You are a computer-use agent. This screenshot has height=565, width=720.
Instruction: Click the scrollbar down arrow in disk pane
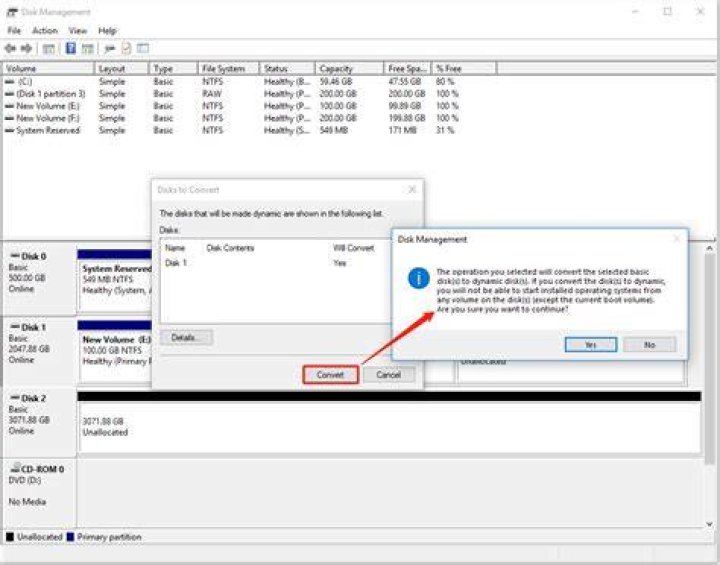(x=709, y=524)
